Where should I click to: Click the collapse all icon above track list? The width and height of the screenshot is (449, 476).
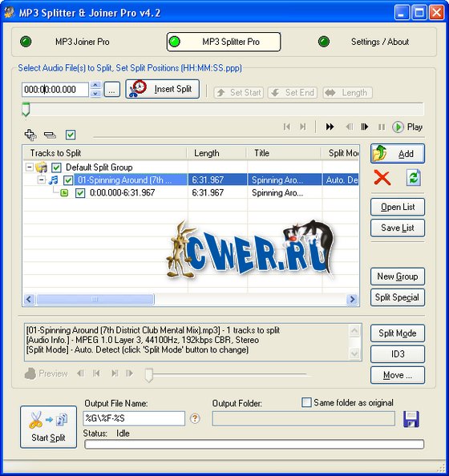[x=50, y=135]
